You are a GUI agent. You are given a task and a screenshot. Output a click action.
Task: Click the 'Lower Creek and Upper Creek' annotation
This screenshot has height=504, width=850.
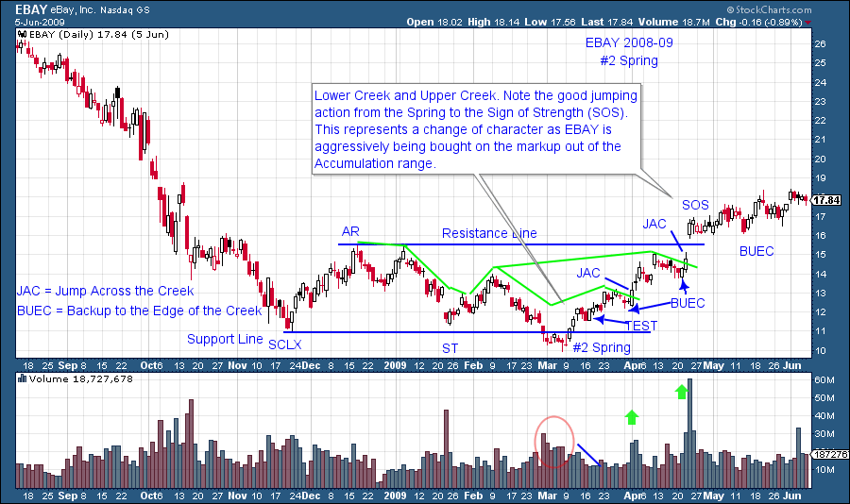tap(476, 129)
